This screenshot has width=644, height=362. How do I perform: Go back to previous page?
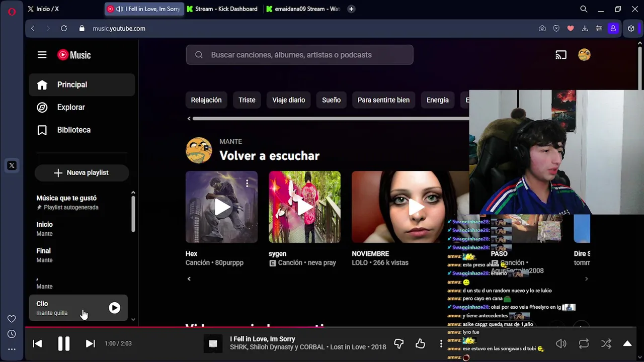click(33, 29)
